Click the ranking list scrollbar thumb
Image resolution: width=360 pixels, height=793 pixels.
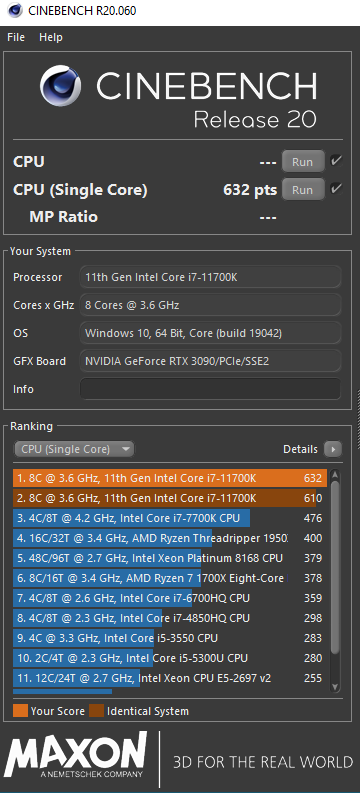[x=335, y=566]
